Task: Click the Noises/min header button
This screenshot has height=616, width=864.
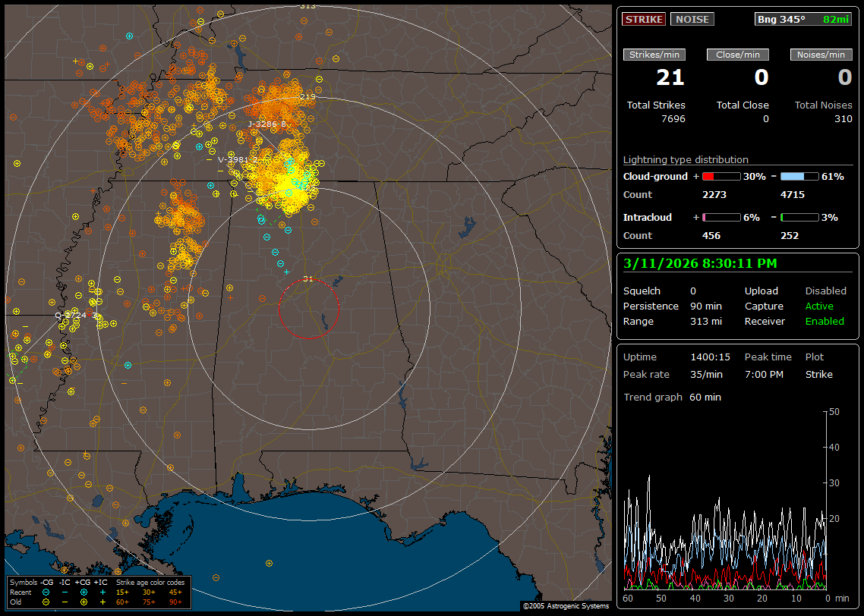Action: tap(821, 55)
